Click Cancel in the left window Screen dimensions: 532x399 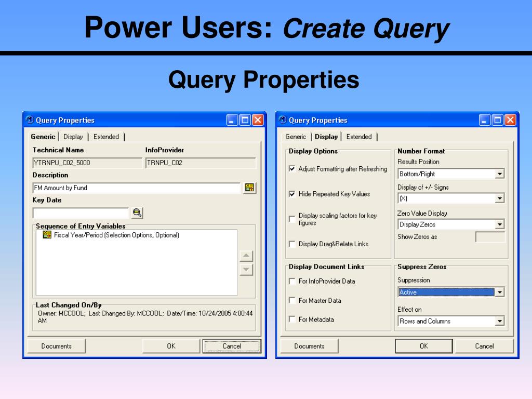coord(232,346)
